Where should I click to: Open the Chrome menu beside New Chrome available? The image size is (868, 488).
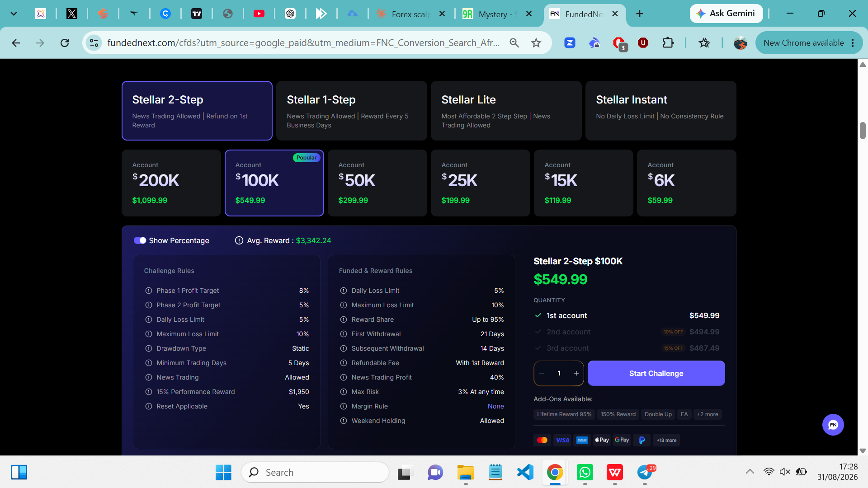tap(853, 43)
